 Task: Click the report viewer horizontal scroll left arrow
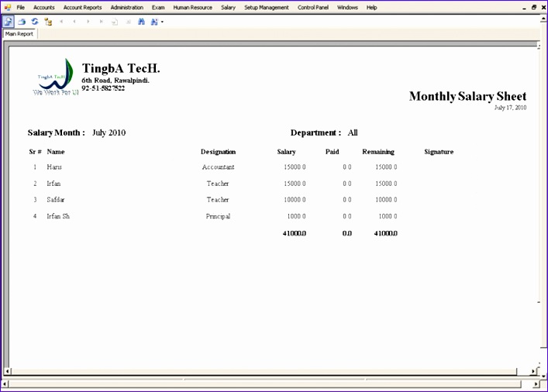click(8, 371)
